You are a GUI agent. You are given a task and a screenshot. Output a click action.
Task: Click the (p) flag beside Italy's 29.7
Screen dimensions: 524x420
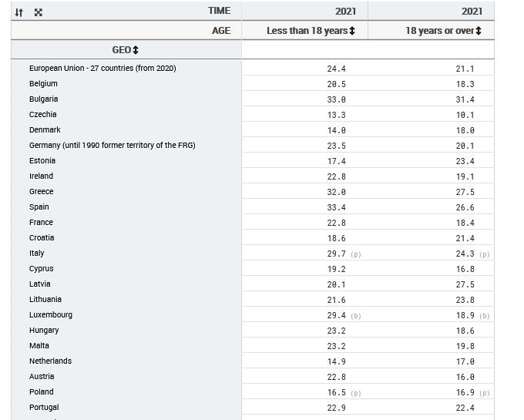(355, 254)
